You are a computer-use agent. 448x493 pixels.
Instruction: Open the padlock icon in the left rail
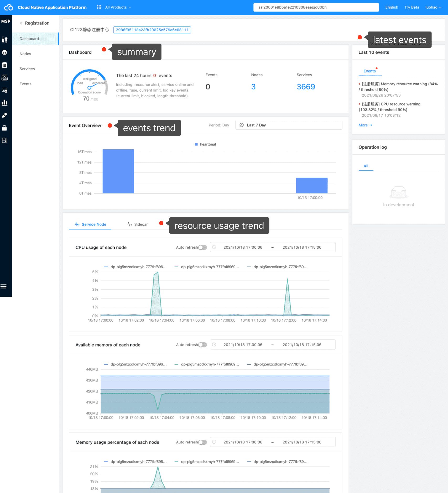(x=4, y=128)
